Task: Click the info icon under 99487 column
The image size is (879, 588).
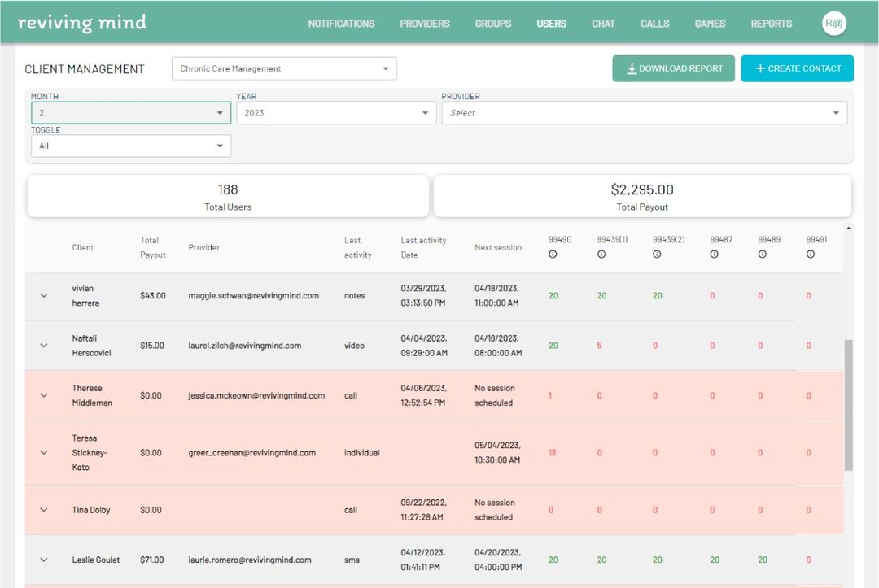Action: [715, 255]
